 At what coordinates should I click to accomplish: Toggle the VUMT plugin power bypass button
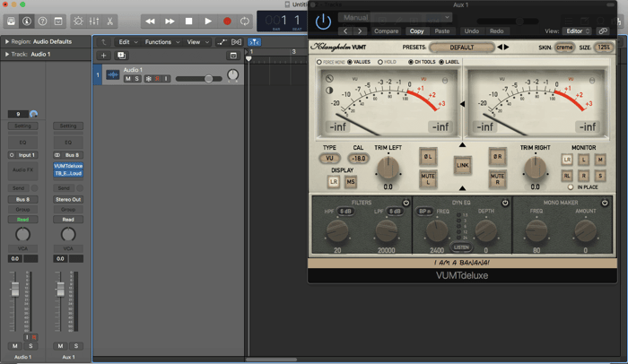[323, 22]
